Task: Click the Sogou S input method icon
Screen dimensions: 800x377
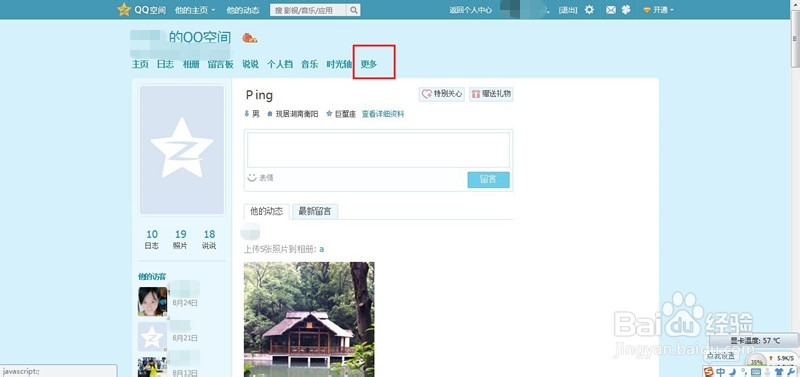Action: [708, 372]
